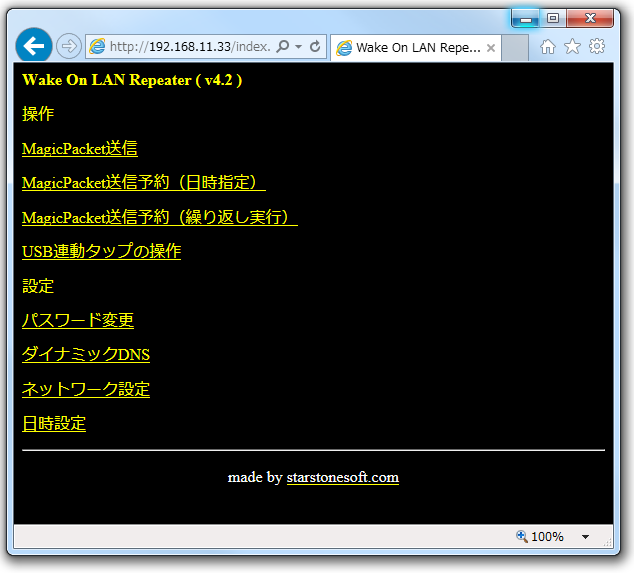This screenshot has height=573, width=634.
Task: Click the browser Forward arrow button
Action: coord(69,46)
